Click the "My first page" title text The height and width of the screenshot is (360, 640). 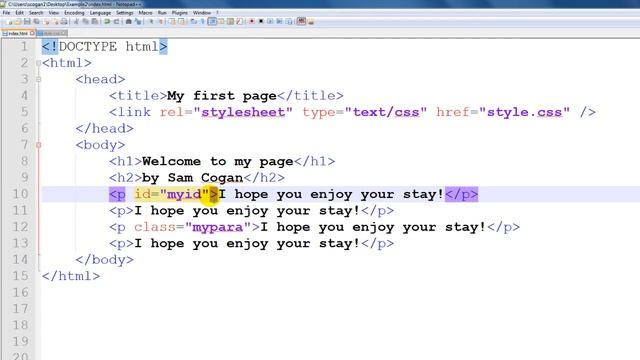pos(222,96)
